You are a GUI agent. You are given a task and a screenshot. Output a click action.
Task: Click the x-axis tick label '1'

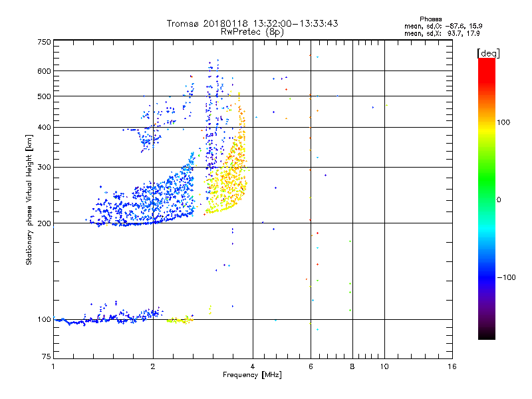click(53, 366)
